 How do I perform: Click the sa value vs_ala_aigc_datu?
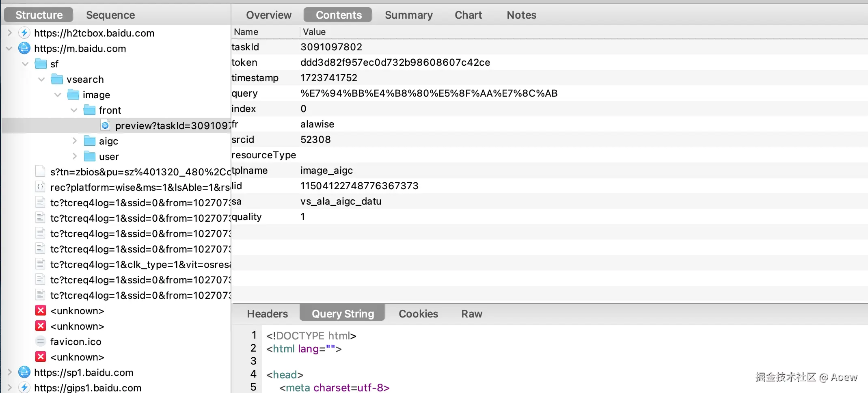click(341, 201)
